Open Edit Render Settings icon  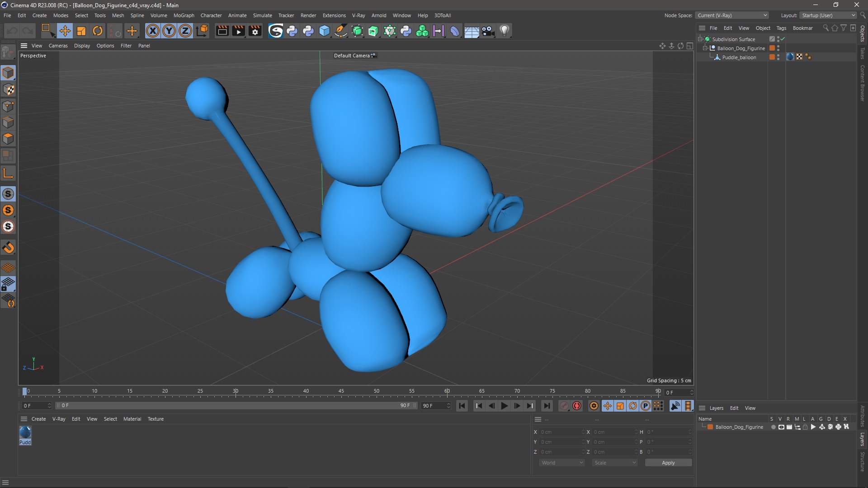point(255,31)
